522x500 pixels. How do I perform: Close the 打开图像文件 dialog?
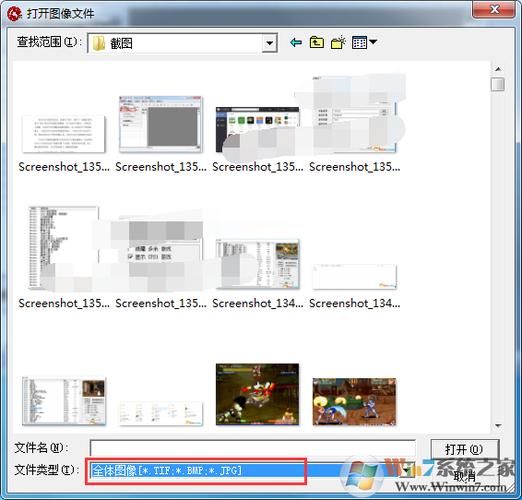495,9
